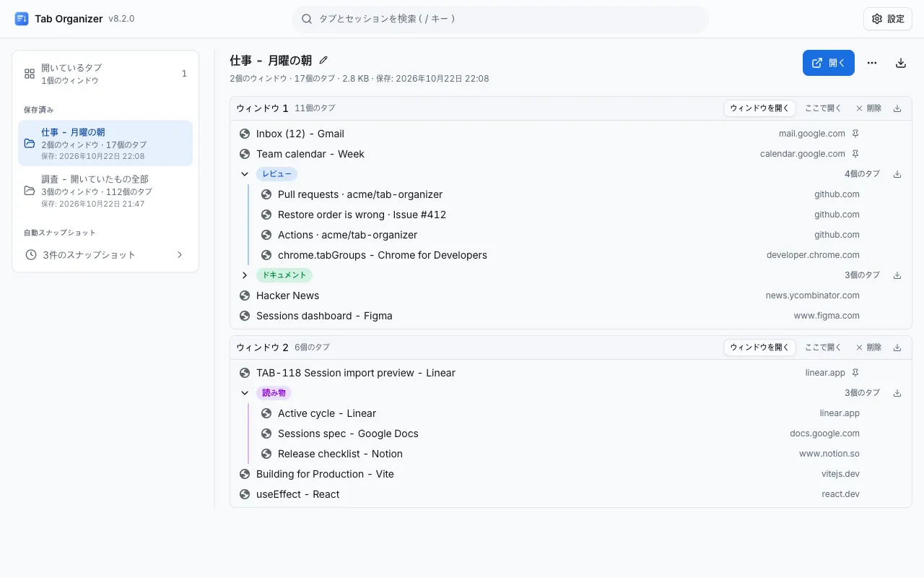Image resolution: width=924 pixels, height=578 pixels.
Task: Click the purple 読み物 group label chip
Action: pos(274,393)
